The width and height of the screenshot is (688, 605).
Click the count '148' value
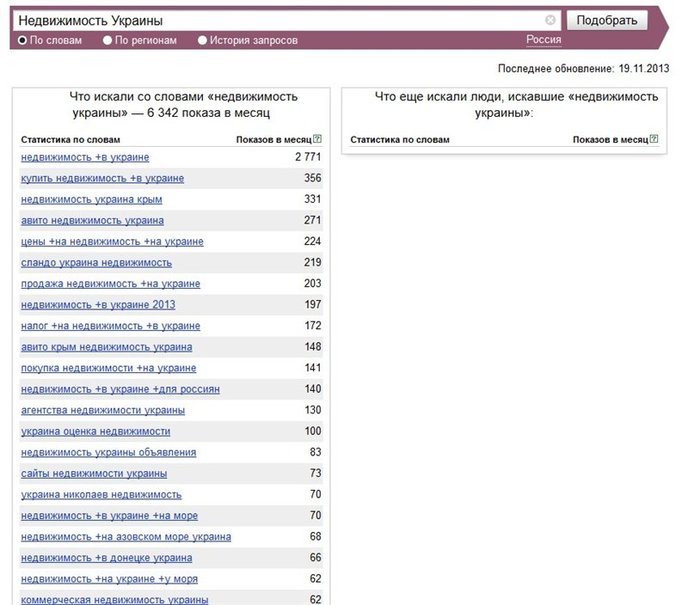(313, 347)
